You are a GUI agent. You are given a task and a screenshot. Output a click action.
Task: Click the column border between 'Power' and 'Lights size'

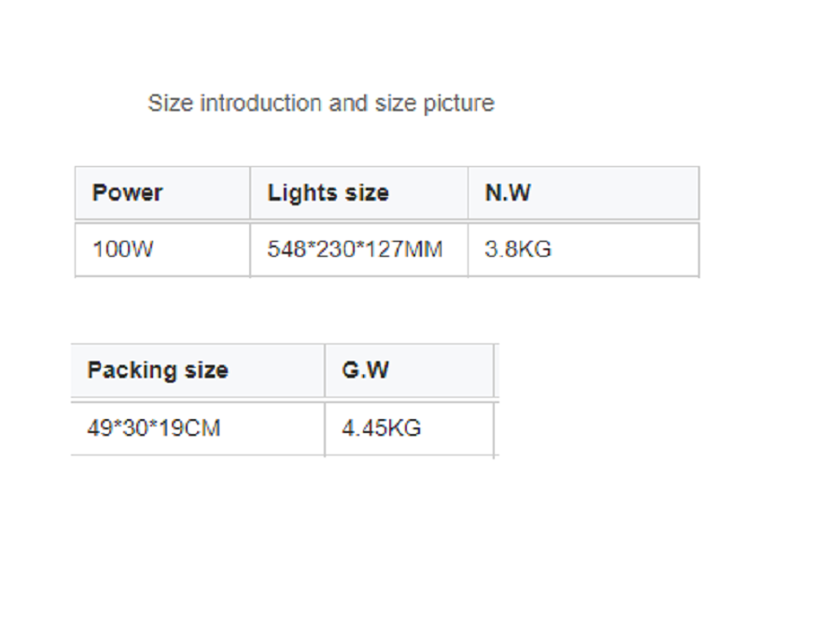250,193
